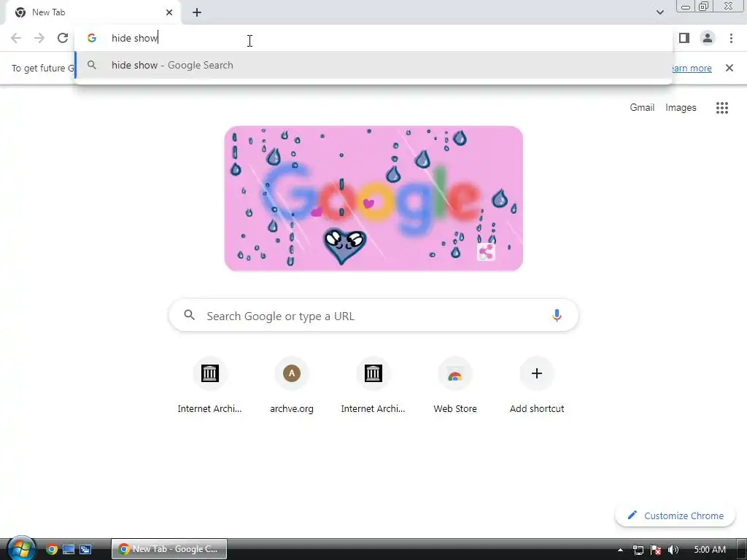Click the animated Google doodle

(x=373, y=198)
